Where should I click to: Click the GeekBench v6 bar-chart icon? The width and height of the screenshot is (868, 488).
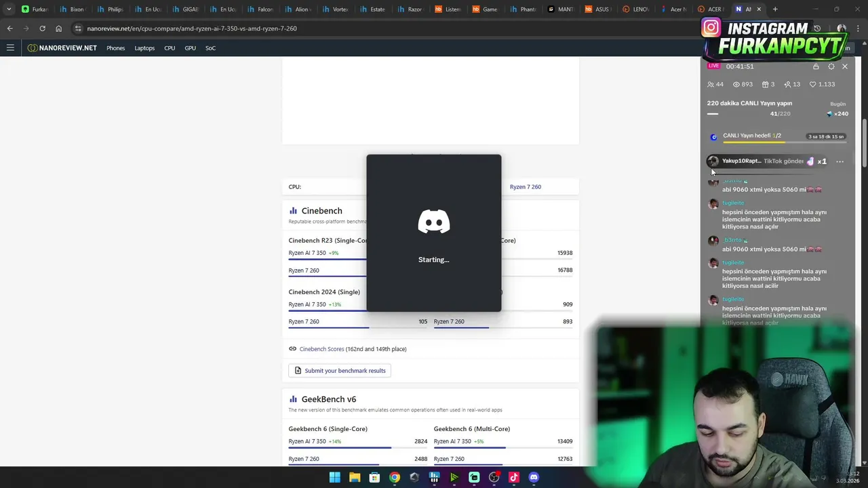(294, 399)
